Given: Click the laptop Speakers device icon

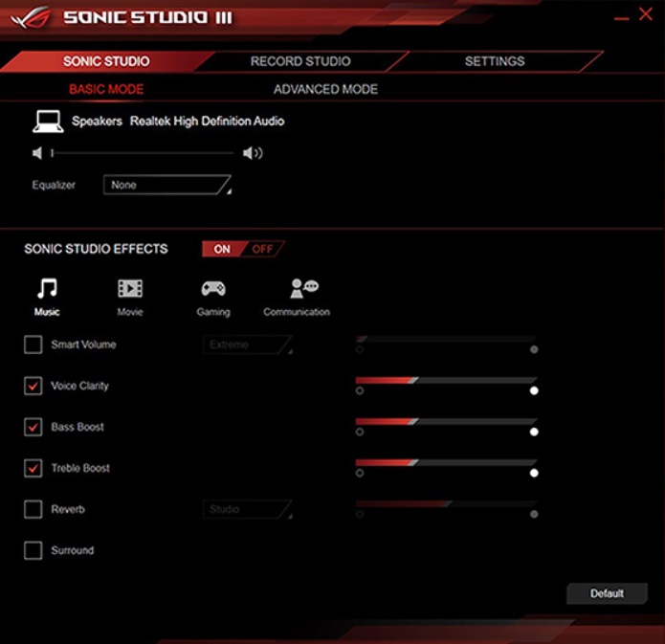Looking at the screenshot, I should tap(48, 122).
